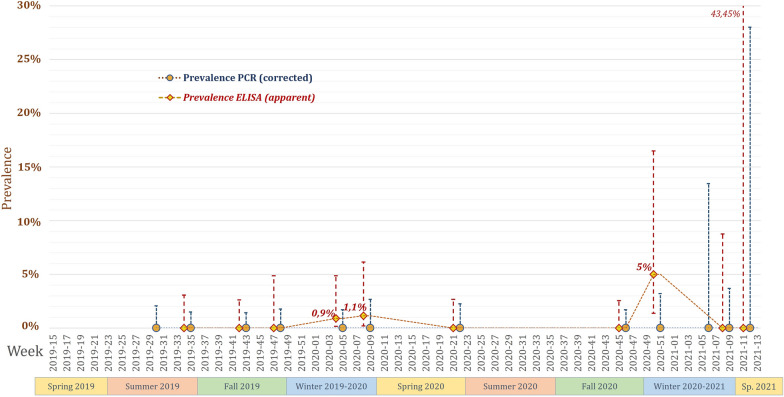
Task: Select the Week axis title
Action: [x=25, y=351]
